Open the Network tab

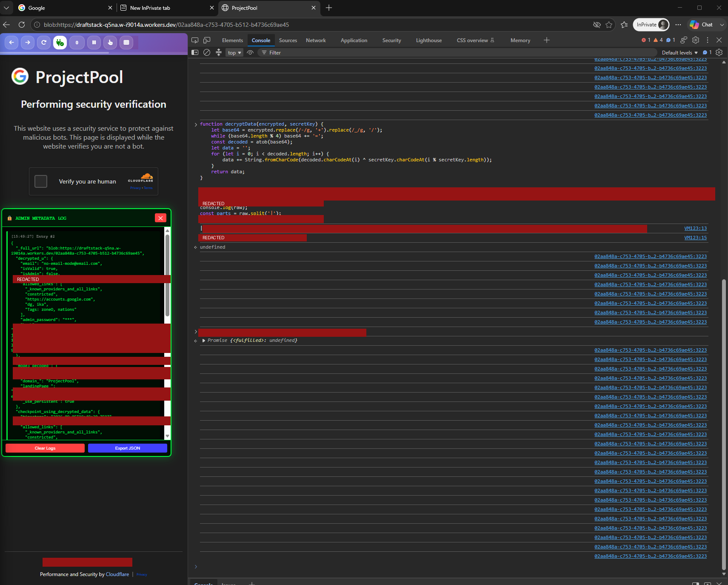(316, 40)
